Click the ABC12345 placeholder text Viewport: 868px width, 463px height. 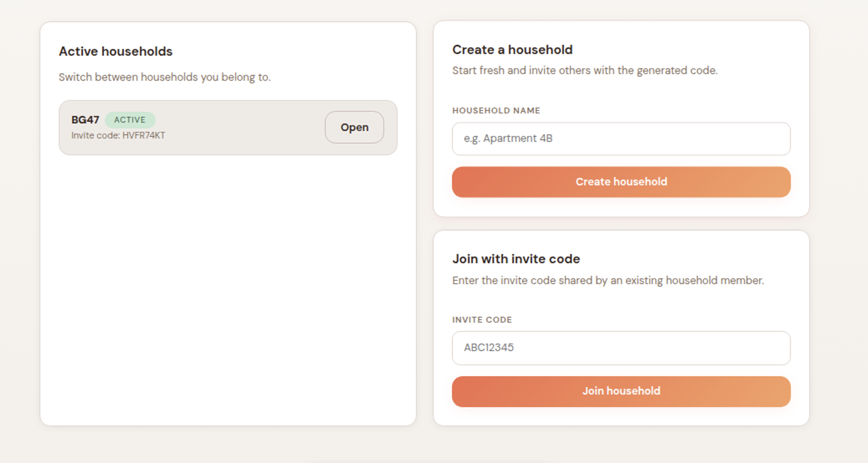[489, 348]
